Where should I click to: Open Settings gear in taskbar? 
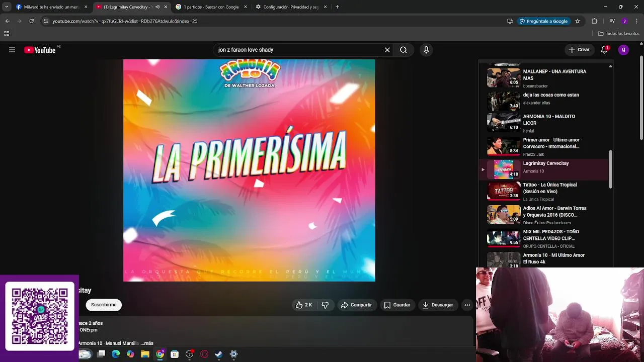(233, 354)
